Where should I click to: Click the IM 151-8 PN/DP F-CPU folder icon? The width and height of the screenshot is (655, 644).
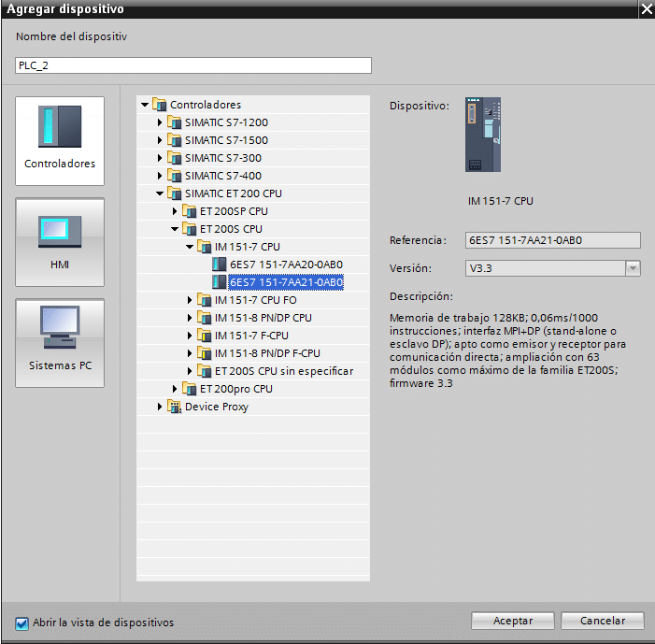(205, 353)
